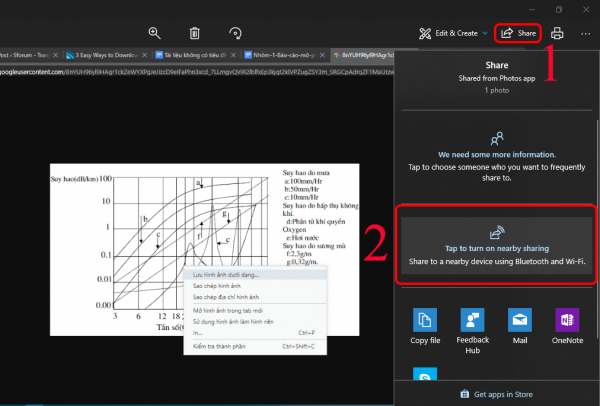Open the See more three-dots menu
Viewport: 600px width, 406px height.
click(x=585, y=34)
